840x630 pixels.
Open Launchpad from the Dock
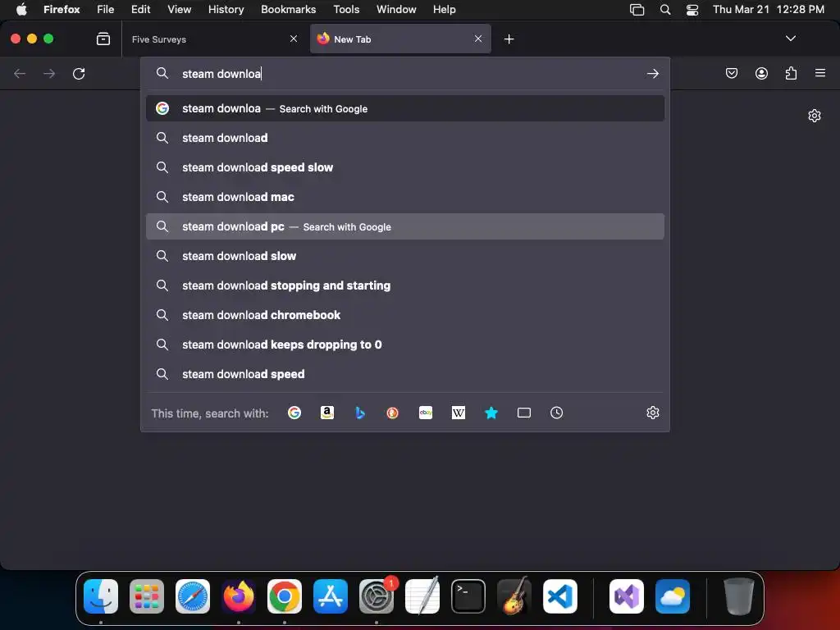tap(147, 596)
